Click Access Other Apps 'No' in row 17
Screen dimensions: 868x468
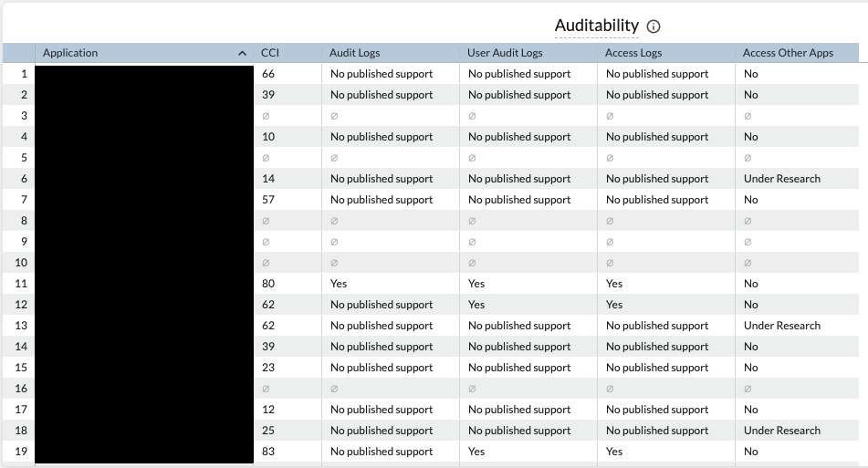pos(750,410)
